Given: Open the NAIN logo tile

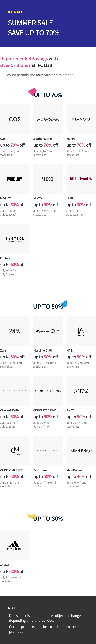Looking at the screenshot, I should tap(81, 331).
